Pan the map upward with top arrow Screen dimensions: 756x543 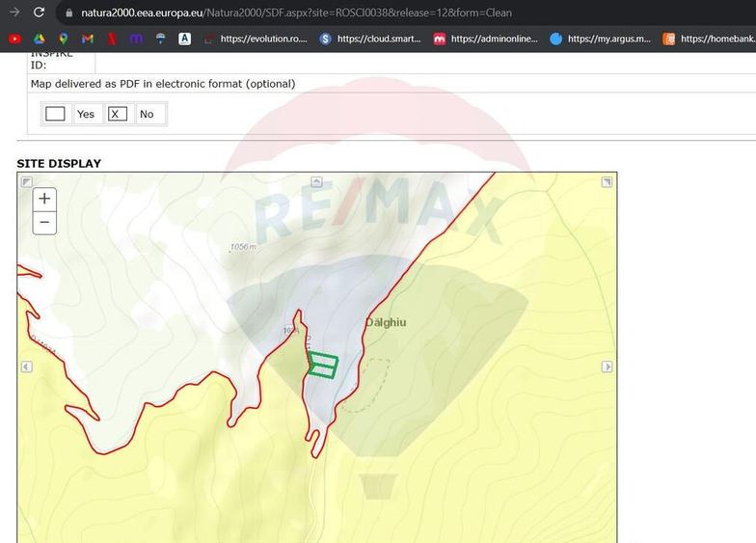[x=316, y=181]
